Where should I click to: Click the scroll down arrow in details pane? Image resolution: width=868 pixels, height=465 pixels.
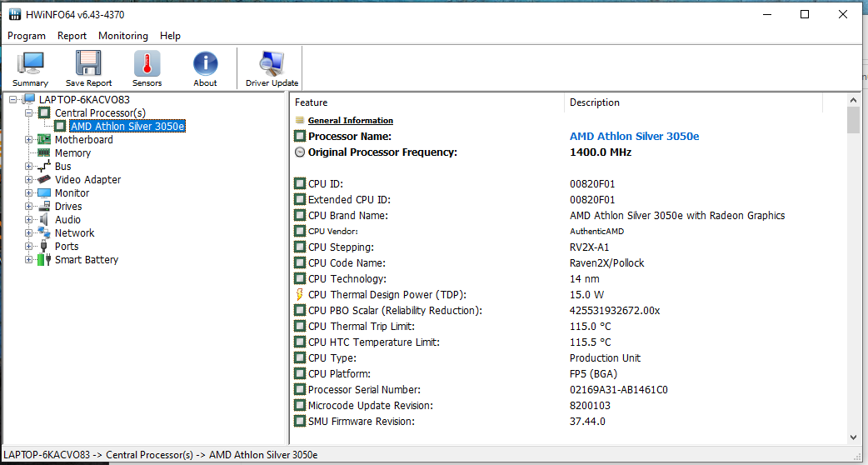[x=853, y=437]
